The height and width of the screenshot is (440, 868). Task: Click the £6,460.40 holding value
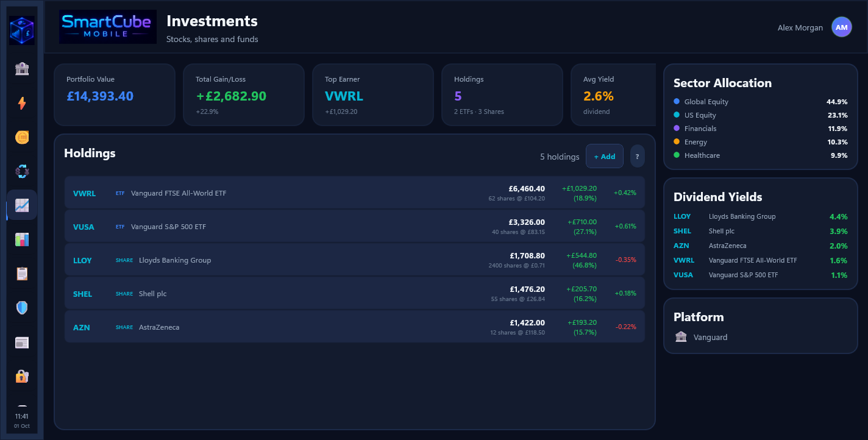(x=527, y=189)
